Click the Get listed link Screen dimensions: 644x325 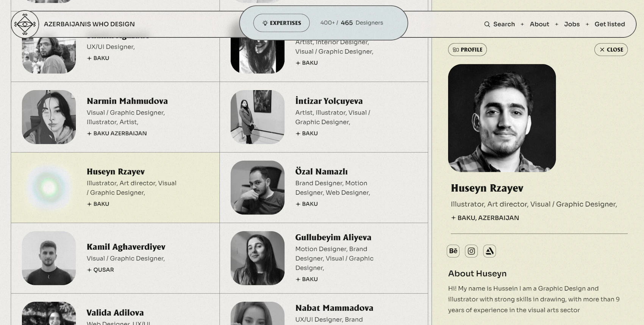tap(610, 24)
